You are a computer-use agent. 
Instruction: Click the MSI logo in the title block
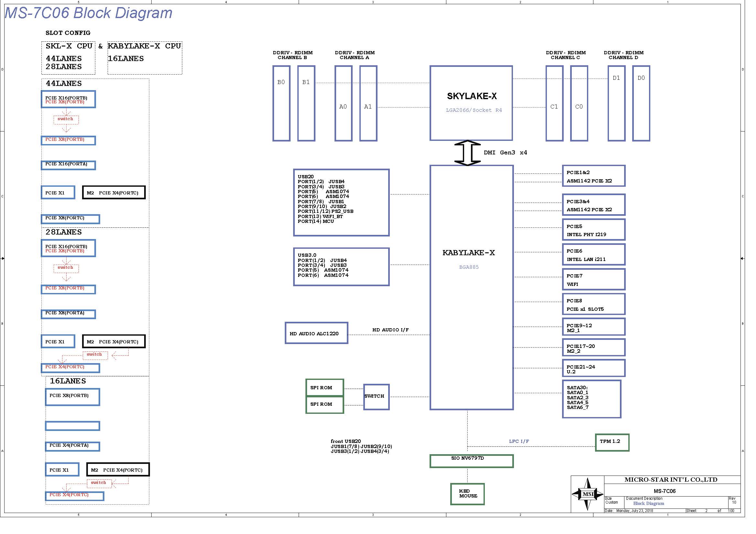(587, 494)
